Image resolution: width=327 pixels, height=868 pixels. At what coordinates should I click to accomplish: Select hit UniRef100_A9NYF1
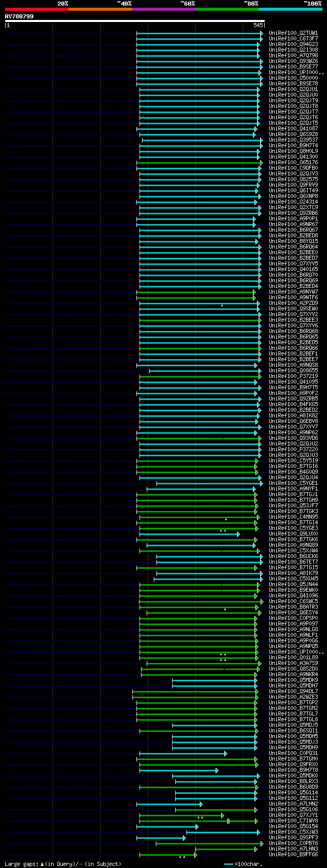tap(293, 488)
